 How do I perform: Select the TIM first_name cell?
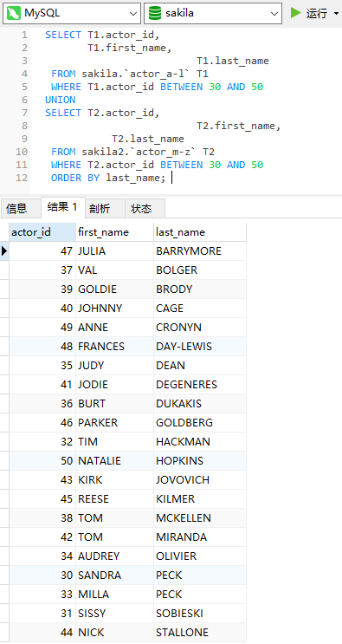tap(115, 441)
